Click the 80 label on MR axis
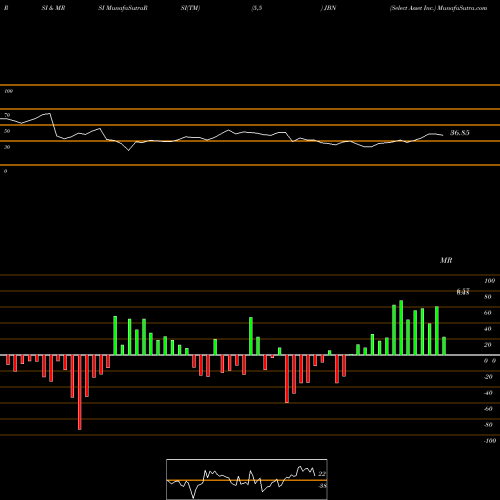Screen dimensions: 500x500 488,297
